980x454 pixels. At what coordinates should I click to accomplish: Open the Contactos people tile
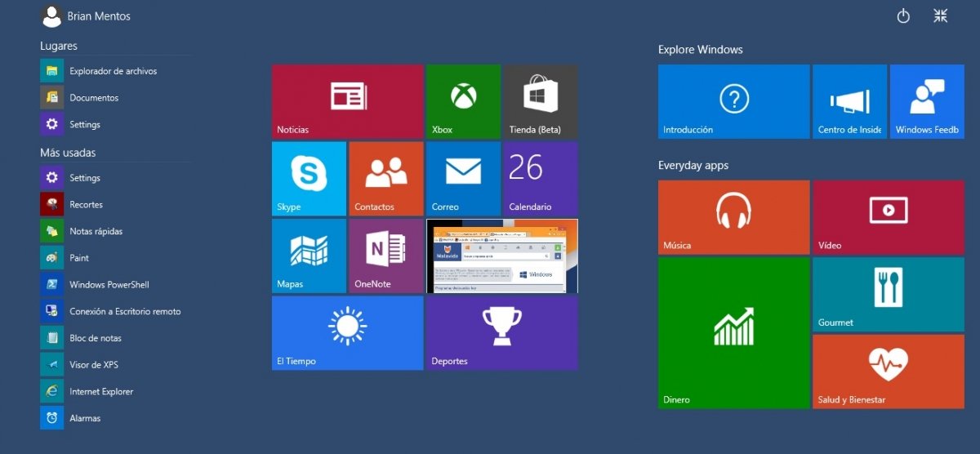386,179
